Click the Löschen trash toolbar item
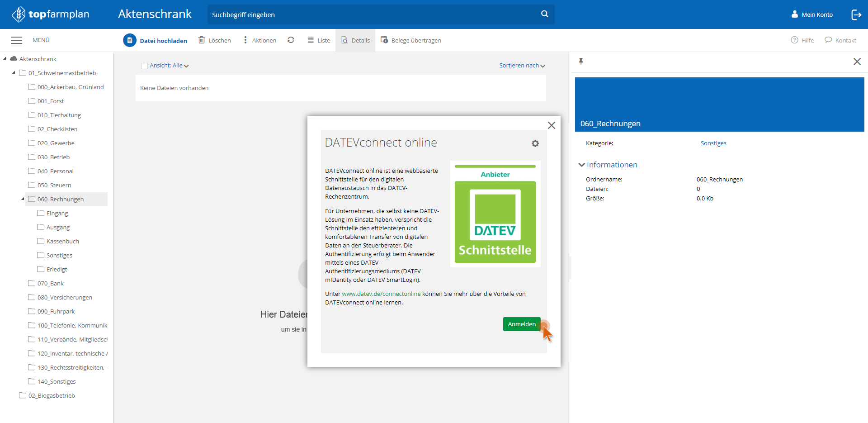Screen dimensions: 868x423 point(215,40)
